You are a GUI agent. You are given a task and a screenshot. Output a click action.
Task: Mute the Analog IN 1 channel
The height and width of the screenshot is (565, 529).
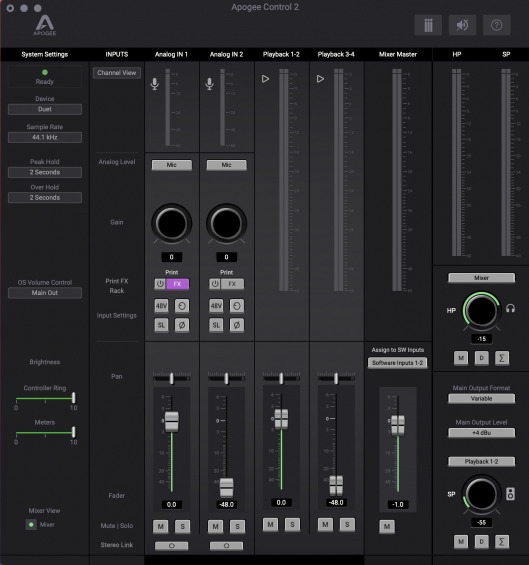point(161,526)
